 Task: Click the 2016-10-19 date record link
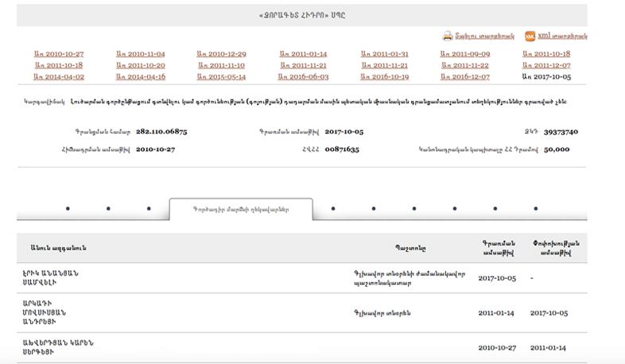(384, 77)
